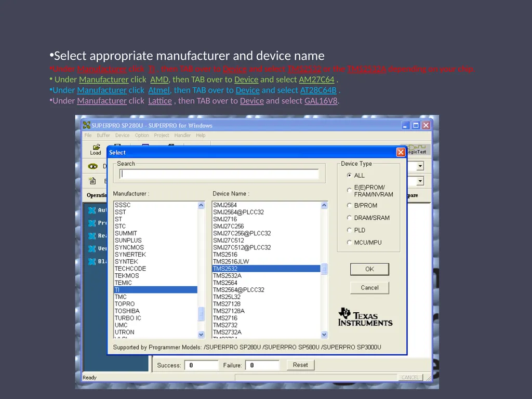Click the LogicTest toolbar icon
The image size is (532, 399).
[x=418, y=149]
